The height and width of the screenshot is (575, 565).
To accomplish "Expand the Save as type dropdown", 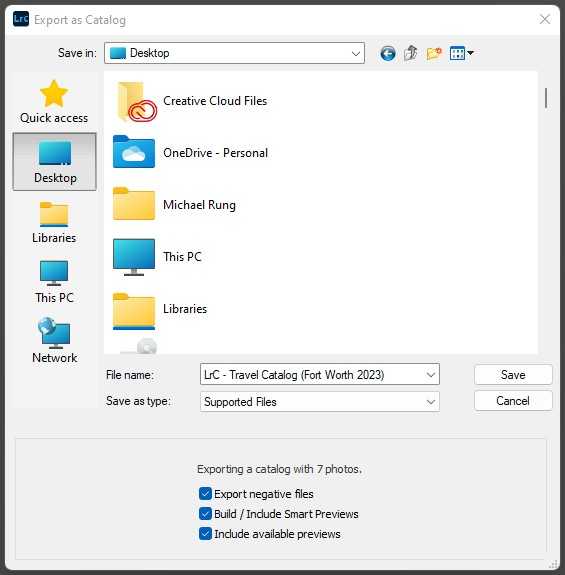I will point(320,402).
